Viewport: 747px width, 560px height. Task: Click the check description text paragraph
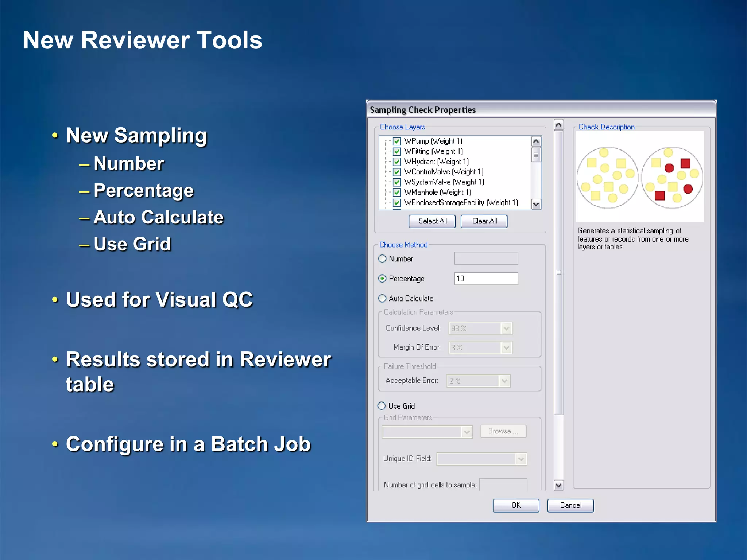[633, 239]
